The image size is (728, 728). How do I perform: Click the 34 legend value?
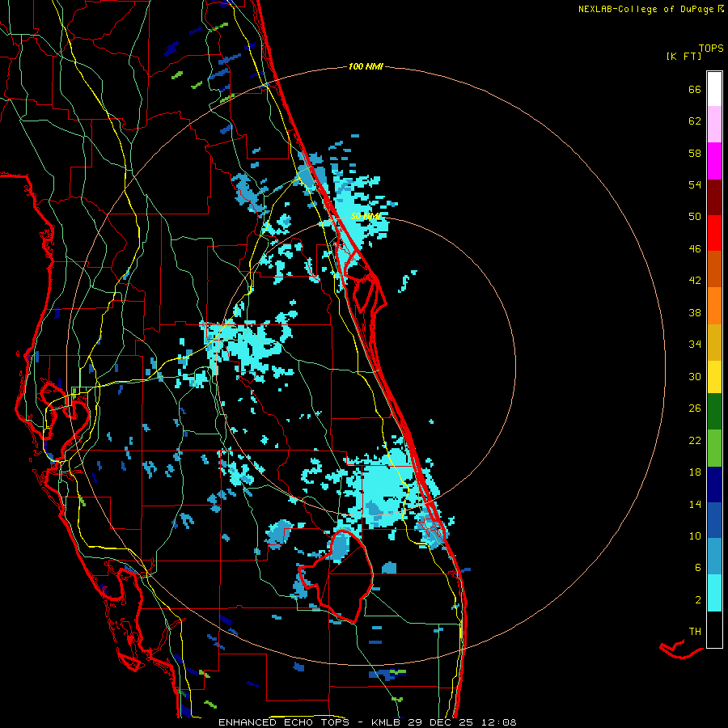pyautogui.click(x=695, y=345)
